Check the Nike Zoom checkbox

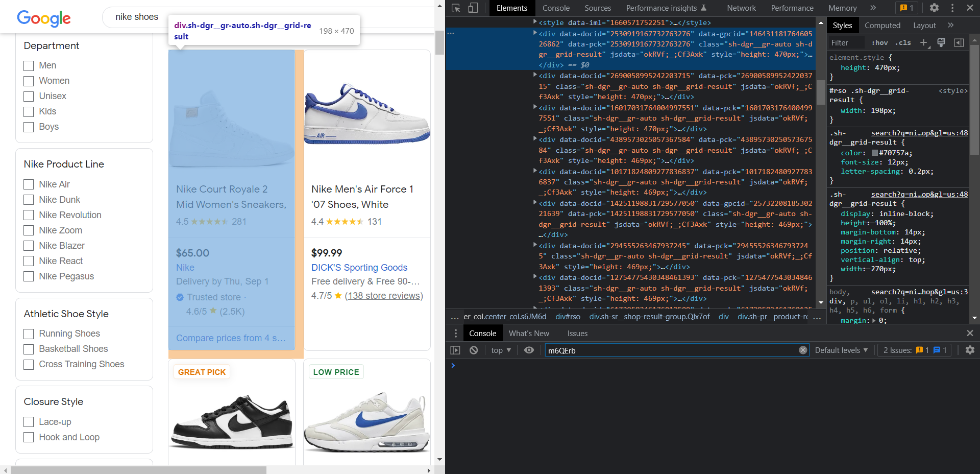(29, 230)
